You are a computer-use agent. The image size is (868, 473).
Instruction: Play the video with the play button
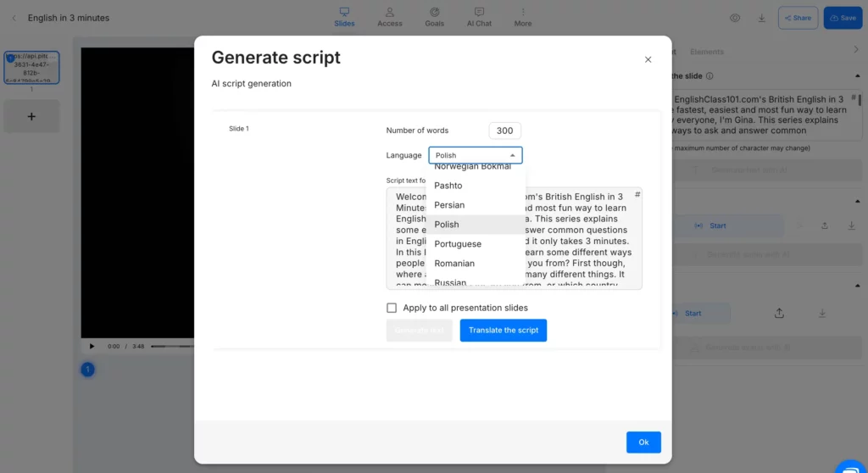(92, 346)
